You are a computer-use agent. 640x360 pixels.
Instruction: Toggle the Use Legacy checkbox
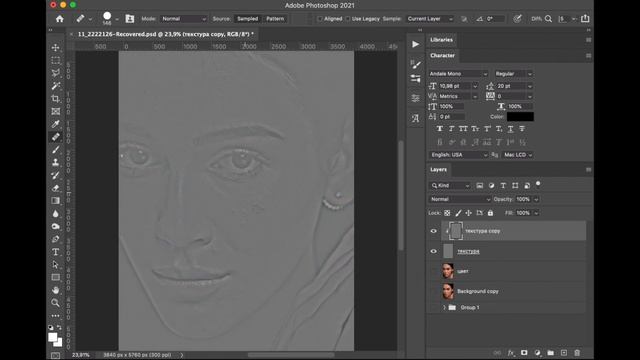coord(348,19)
